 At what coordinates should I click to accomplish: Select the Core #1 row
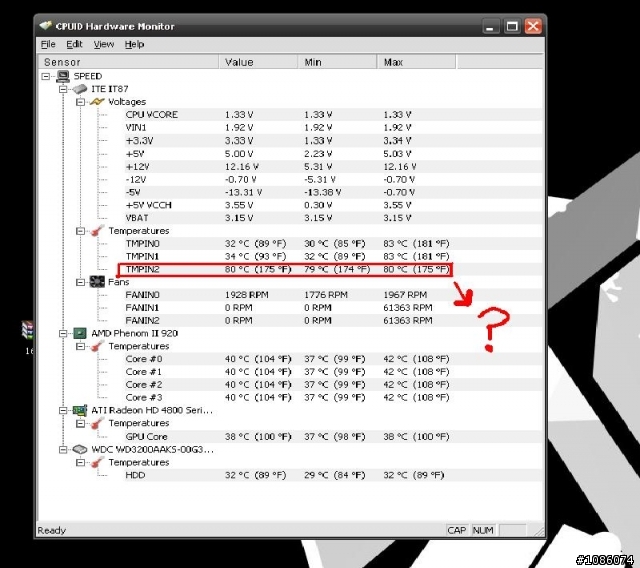pyautogui.click(x=333, y=372)
